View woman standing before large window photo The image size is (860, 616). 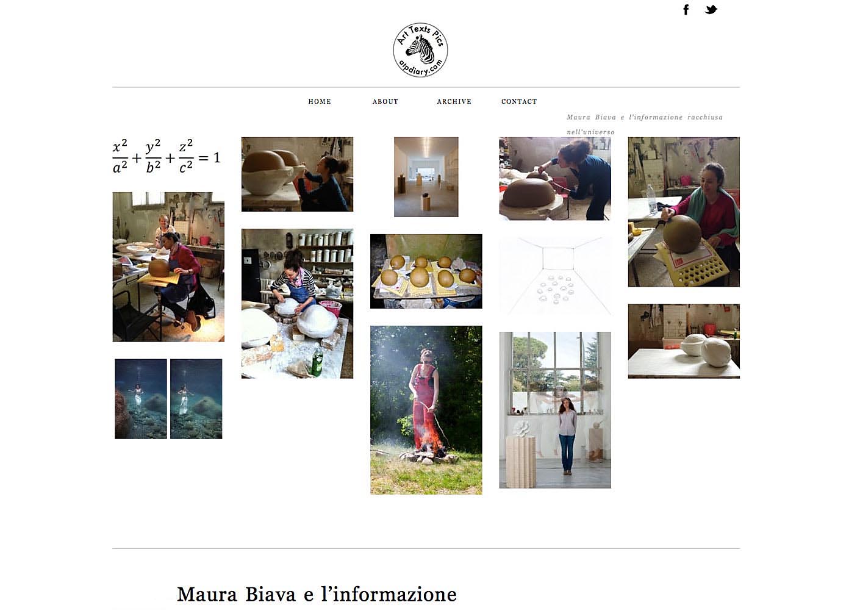click(x=555, y=410)
